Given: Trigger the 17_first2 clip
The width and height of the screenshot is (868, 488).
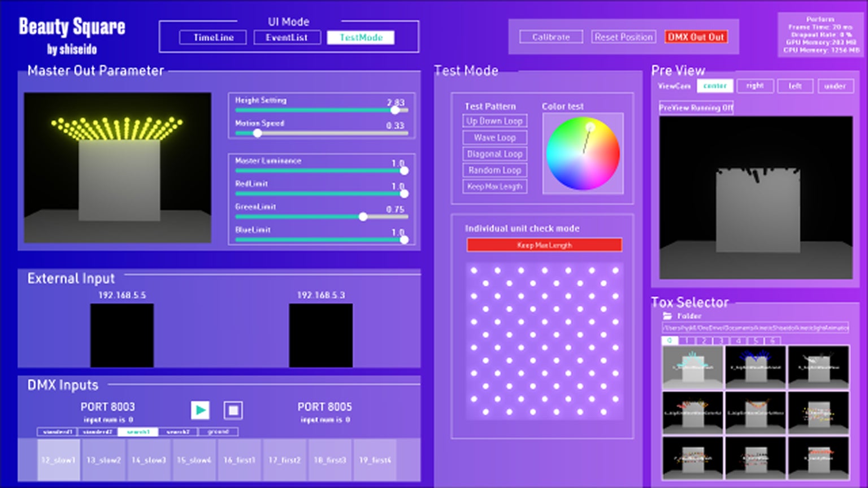Looking at the screenshot, I should click(285, 460).
